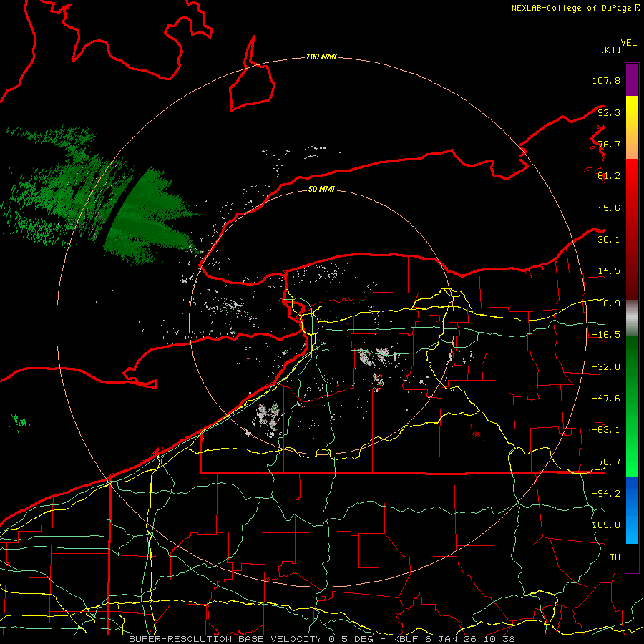Screen dimensions: 644x644
Task: Click the 50 NMI range ring label
Action: pos(321,189)
